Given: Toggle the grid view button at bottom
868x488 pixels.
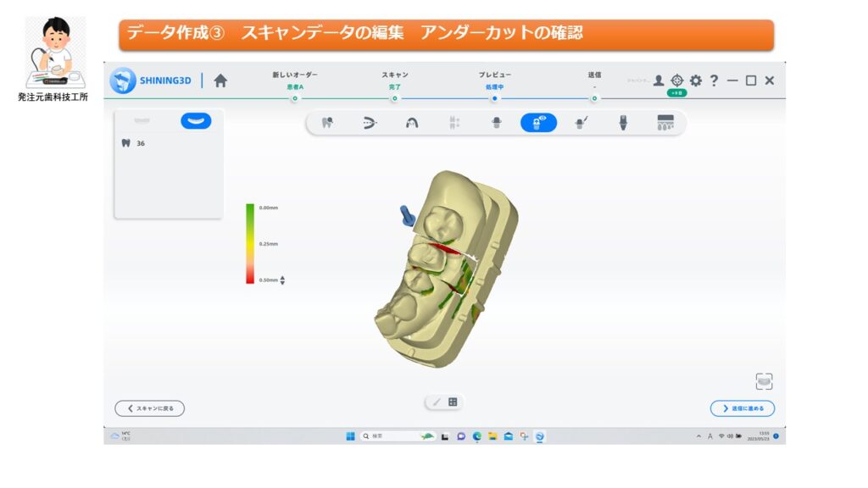Looking at the screenshot, I should pyautogui.click(x=453, y=402).
